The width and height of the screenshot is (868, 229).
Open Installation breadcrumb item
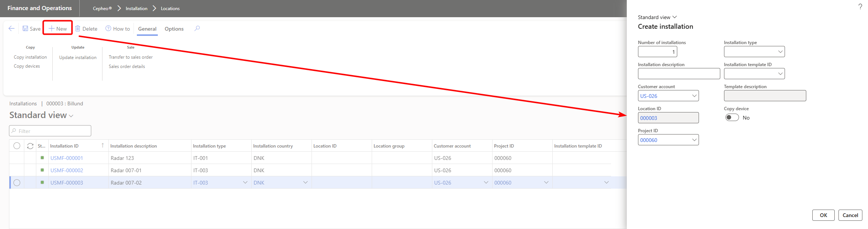(x=137, y=8)
